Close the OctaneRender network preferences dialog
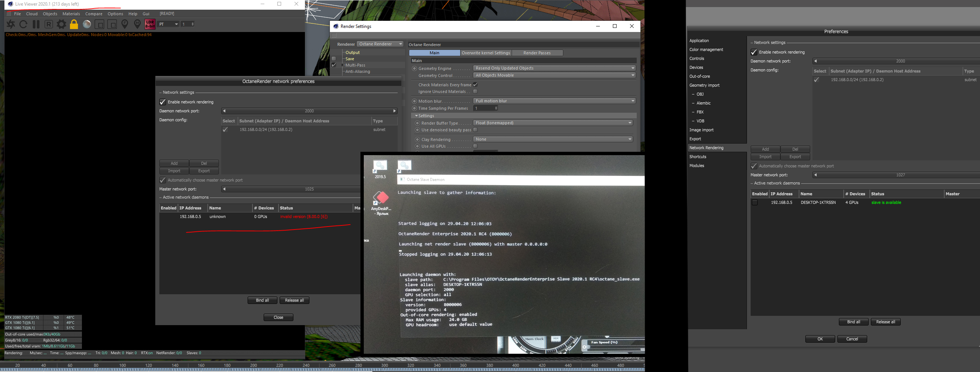The height and width of the screenshot is (372, 980). (x=279, y=317)
